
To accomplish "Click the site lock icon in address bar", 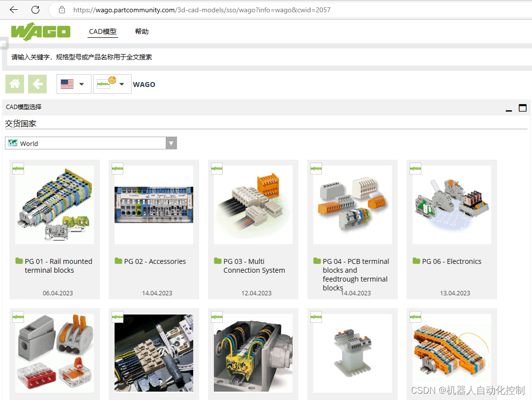I will [x=62, y=10].
